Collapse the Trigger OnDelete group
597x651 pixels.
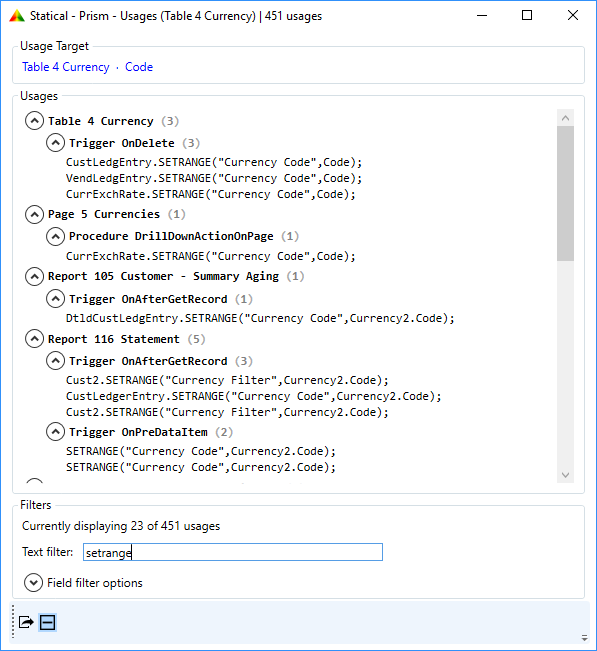[55, 143]
